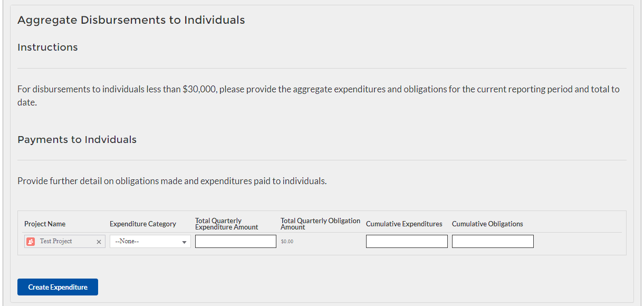Image resolution: width=644 pixels, height=306 pixels.
Task: Click the Total Quarterly Obligation Amount header
Action: (320, 224)
